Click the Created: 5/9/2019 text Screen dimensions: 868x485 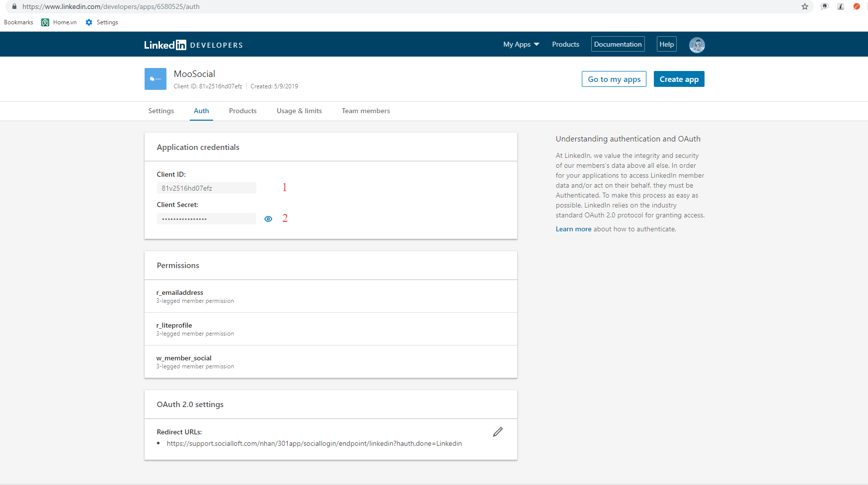coord(274,86)
